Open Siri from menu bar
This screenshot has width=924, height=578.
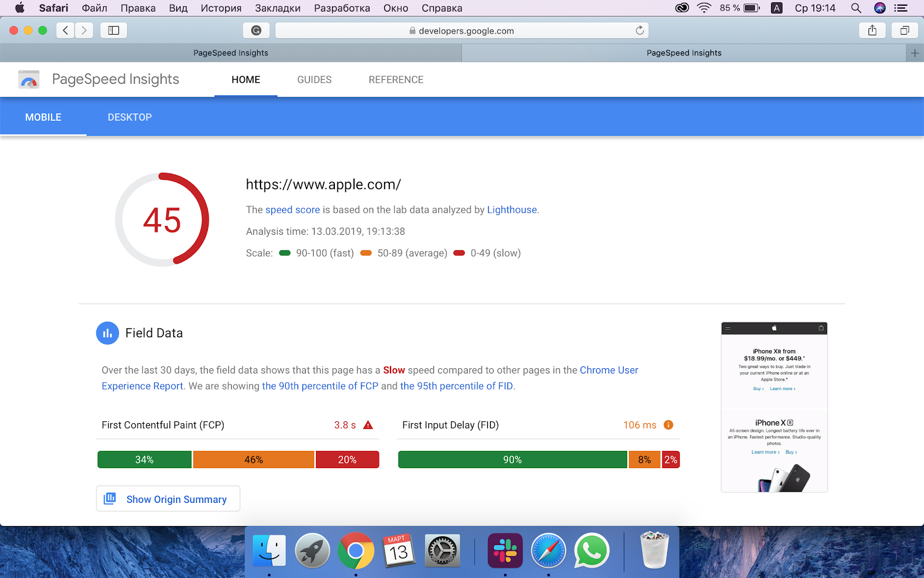tap(880, 8)
